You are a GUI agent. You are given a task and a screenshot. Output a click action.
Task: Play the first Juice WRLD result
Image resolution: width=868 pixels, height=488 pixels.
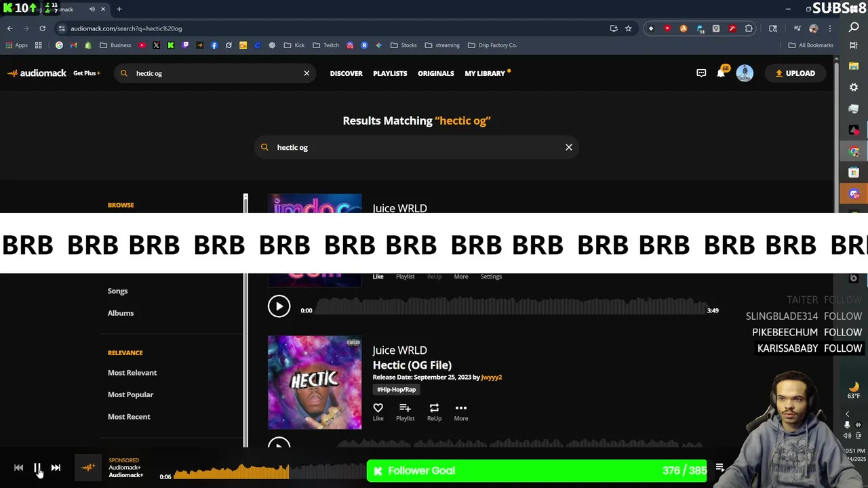point(279,306)
